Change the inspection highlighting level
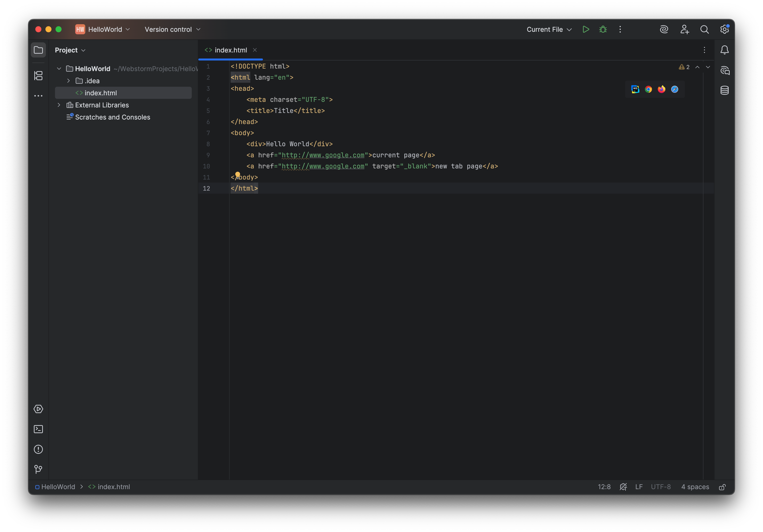The height and width of the screenshot is (532, 763). pos(623,487)
